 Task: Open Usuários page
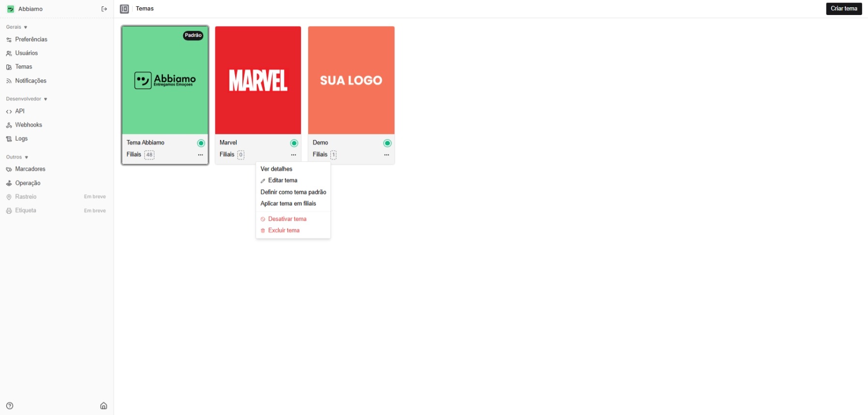(x=26, y=53)
